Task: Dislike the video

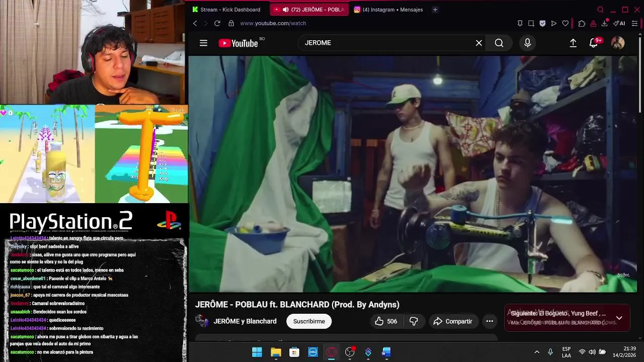Action: 414,321
